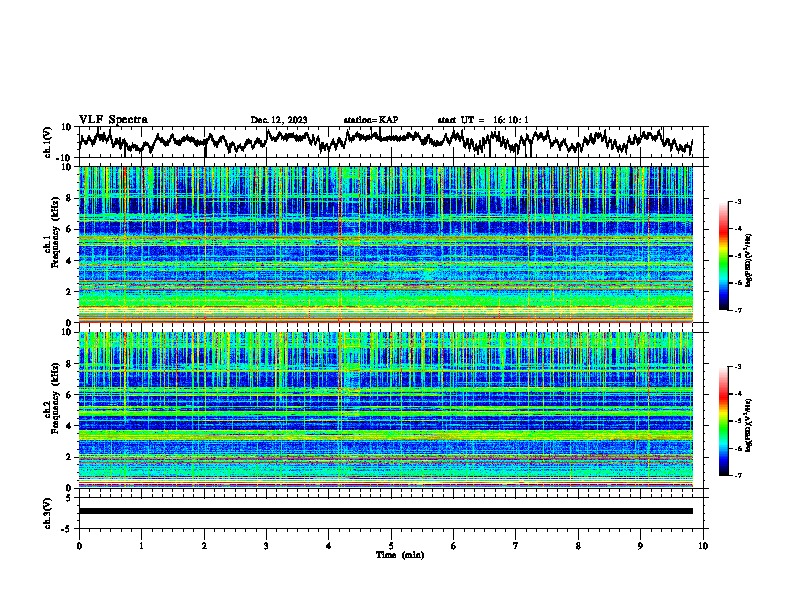Click time axis tick label "5"

391,546
